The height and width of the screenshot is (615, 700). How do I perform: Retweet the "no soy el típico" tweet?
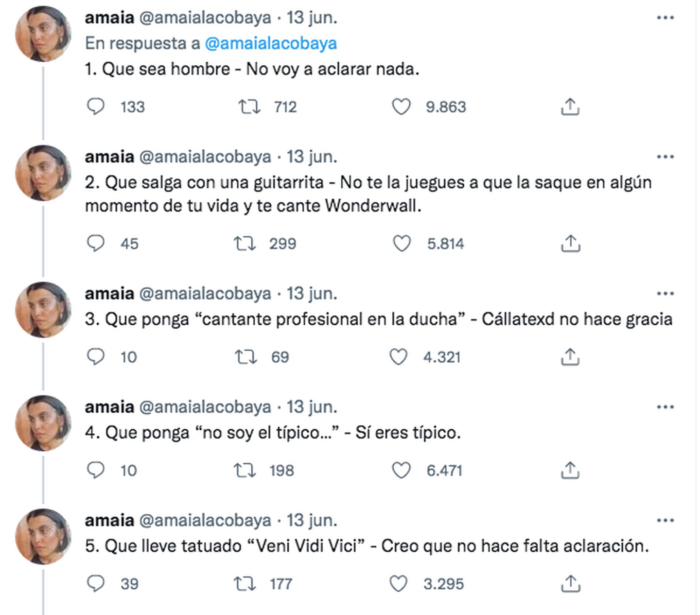click(x=245, y=470)
